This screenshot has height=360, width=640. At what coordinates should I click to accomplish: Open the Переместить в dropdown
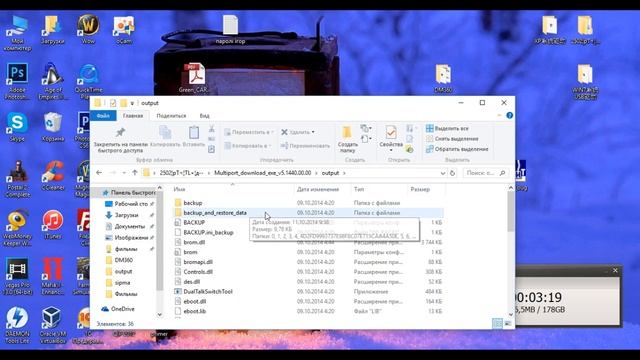[249, 132]
